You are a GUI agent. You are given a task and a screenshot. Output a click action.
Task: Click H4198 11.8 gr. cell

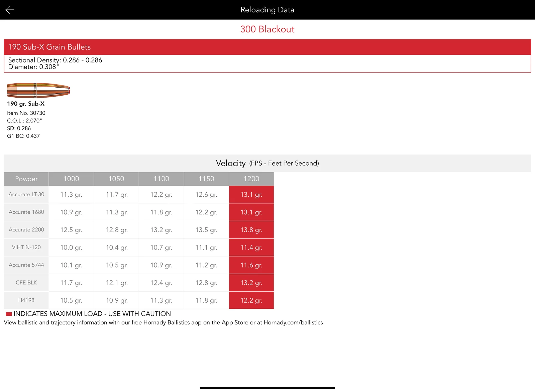(x=206, y=300)
